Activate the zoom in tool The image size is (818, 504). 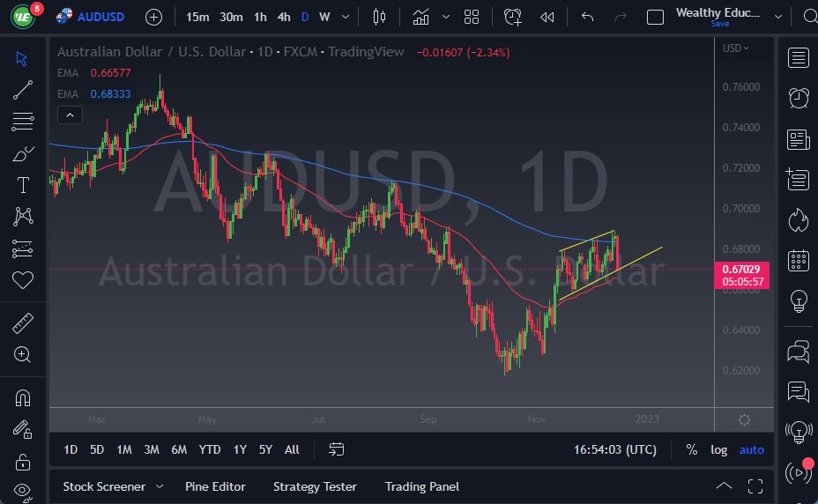click(22, 354)
